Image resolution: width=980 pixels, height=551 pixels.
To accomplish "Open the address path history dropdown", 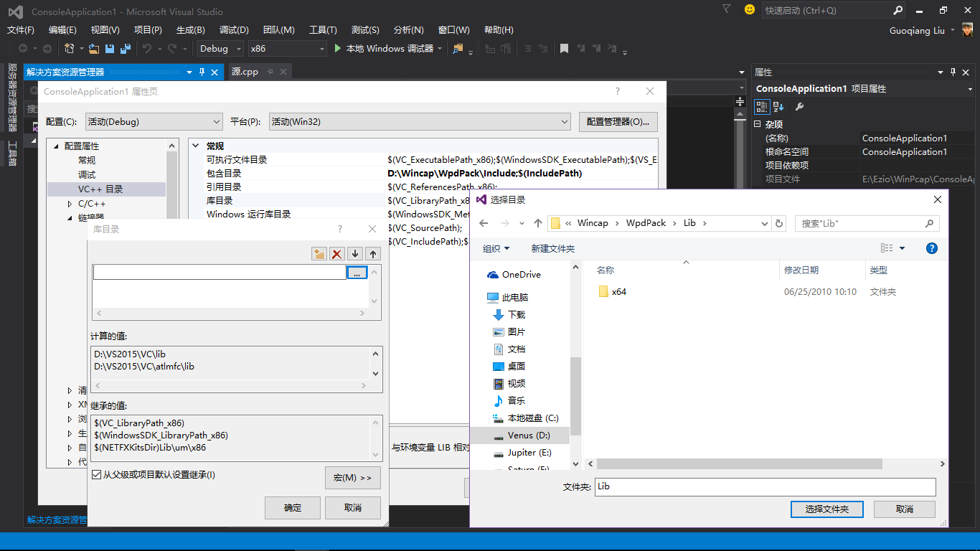I will (765, 223).
